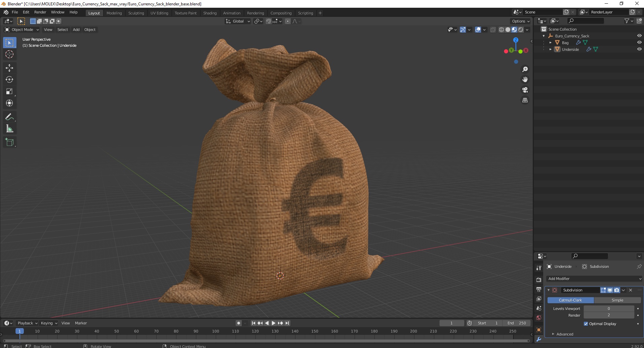Click the Levels Viewport value field
Viewport: 644px width, 348px height.
pyautogui.click(x=609, y=309)
